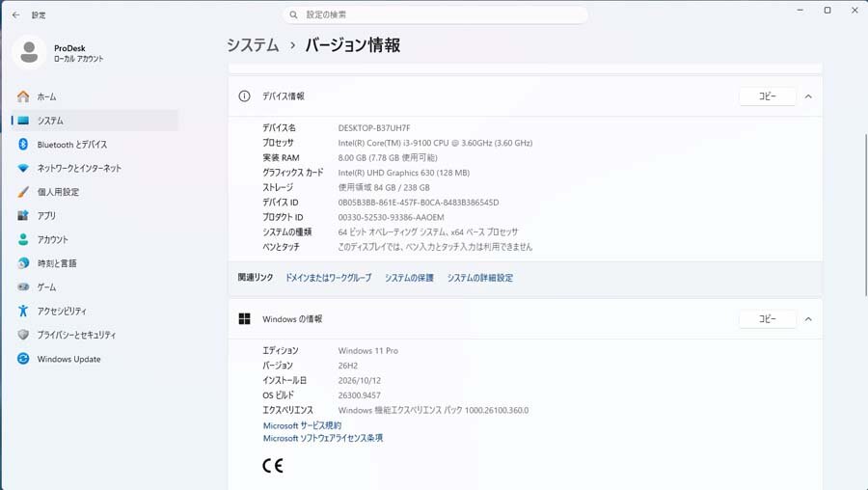Open Microsoft サービス規約 link
Screen dimensions: 868x490
302,425
